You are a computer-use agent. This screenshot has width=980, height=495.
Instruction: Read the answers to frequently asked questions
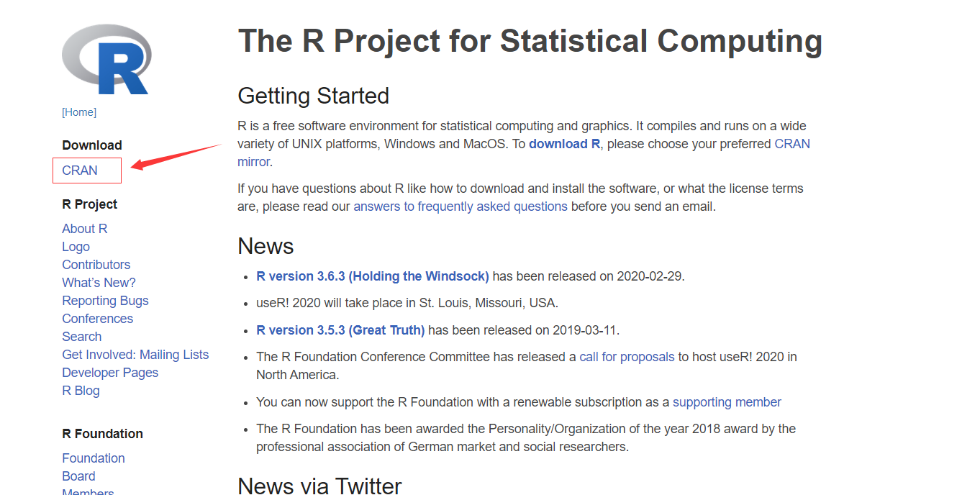[460, 206]
